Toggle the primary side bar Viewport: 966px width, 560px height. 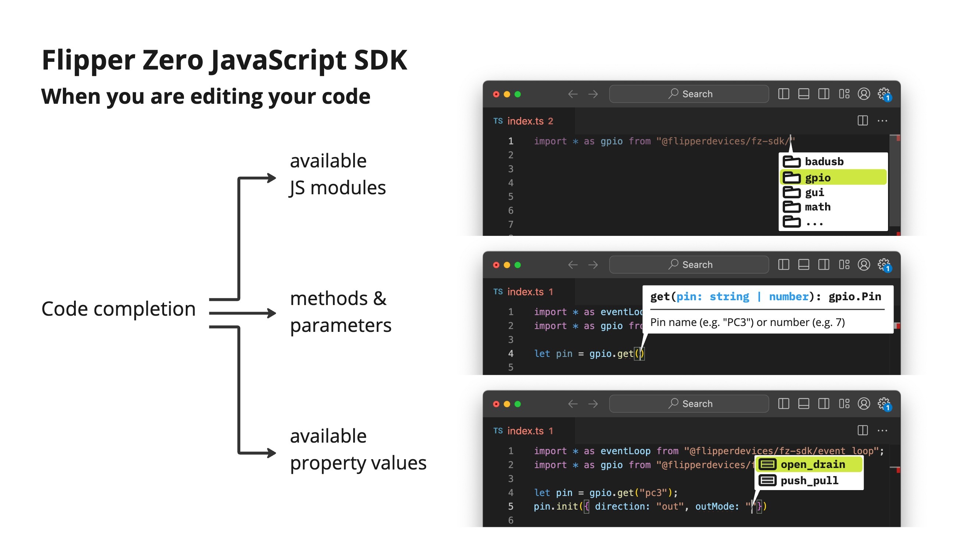click(784, 93)
